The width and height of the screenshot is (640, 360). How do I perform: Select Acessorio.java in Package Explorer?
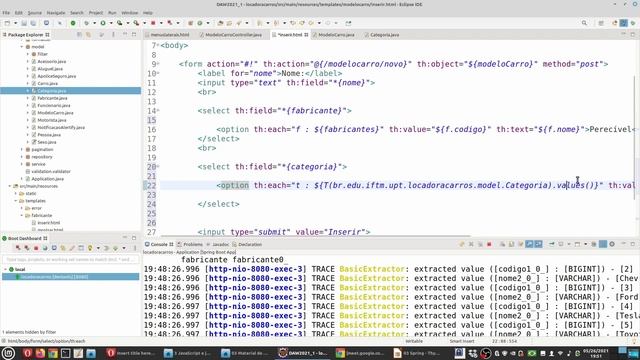[51, 61]
